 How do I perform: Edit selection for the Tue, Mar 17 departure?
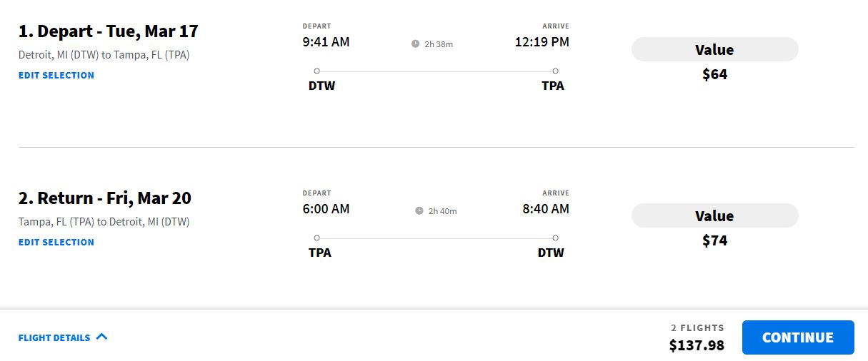pos(56,76)
